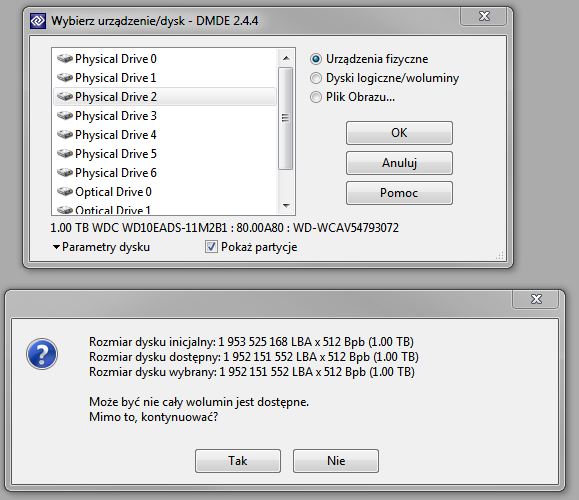Click the DMDE app icon in title bar

pos(38,21)
